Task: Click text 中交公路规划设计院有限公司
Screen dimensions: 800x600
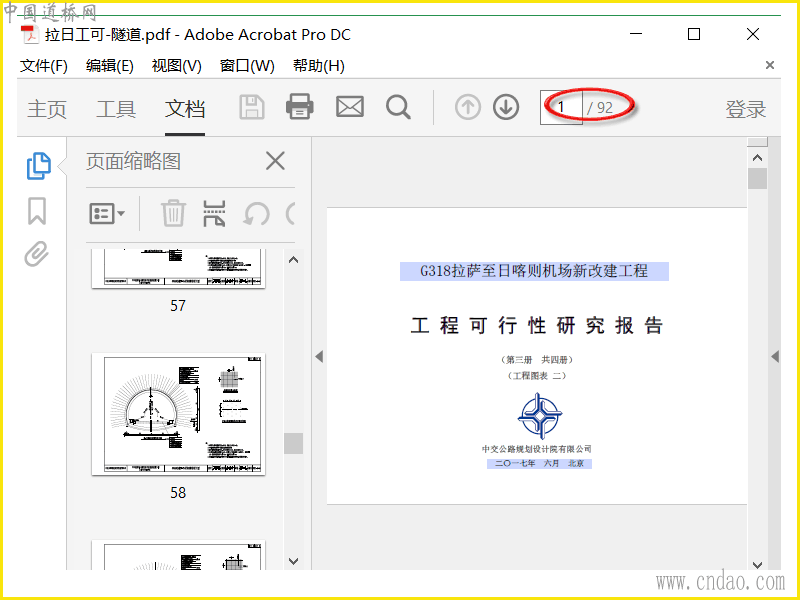Action: tap(536, 449)
